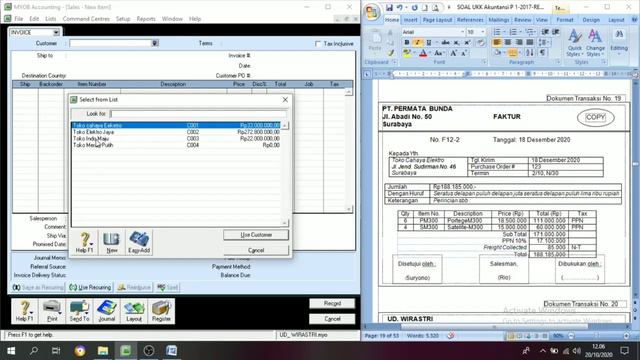
Task: Align text left in Word ribbon
Action: tap(497, 42)
